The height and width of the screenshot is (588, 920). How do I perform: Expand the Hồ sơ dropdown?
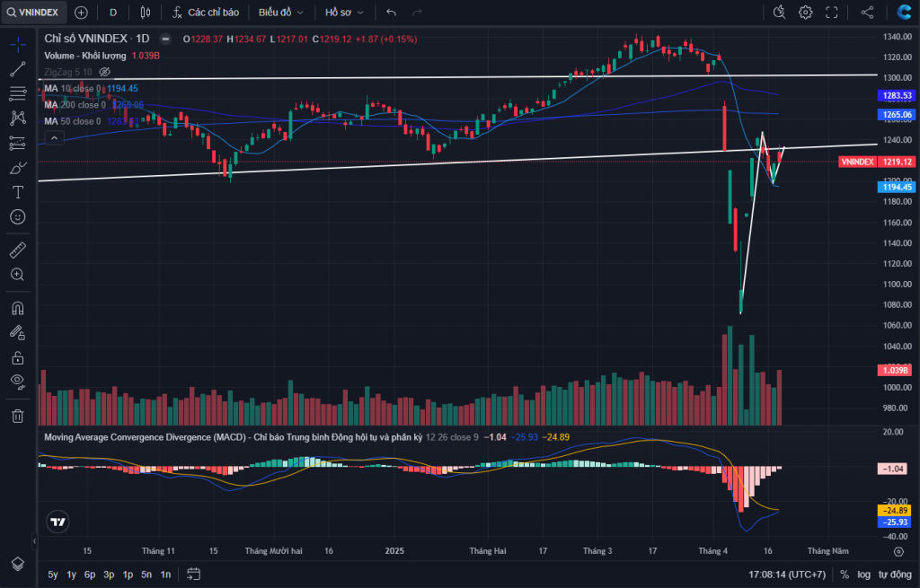pos(344,13)
